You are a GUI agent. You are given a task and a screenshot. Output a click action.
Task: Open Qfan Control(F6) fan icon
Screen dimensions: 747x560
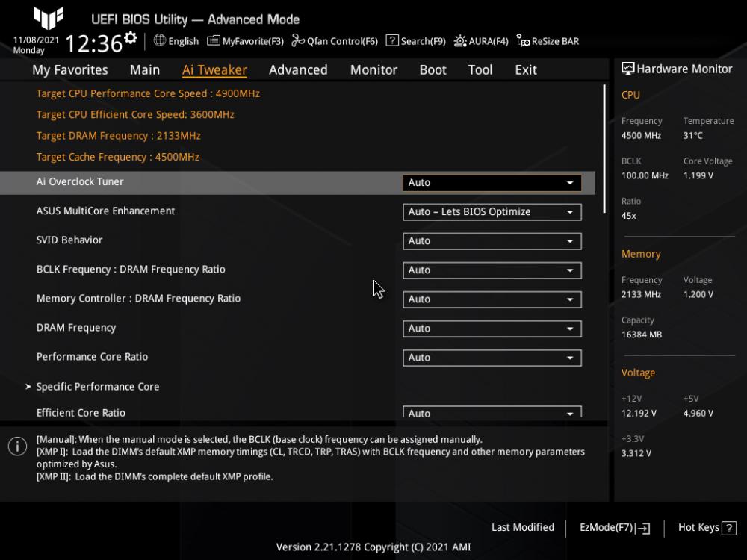pyautogui.click(x=298, y=41)
